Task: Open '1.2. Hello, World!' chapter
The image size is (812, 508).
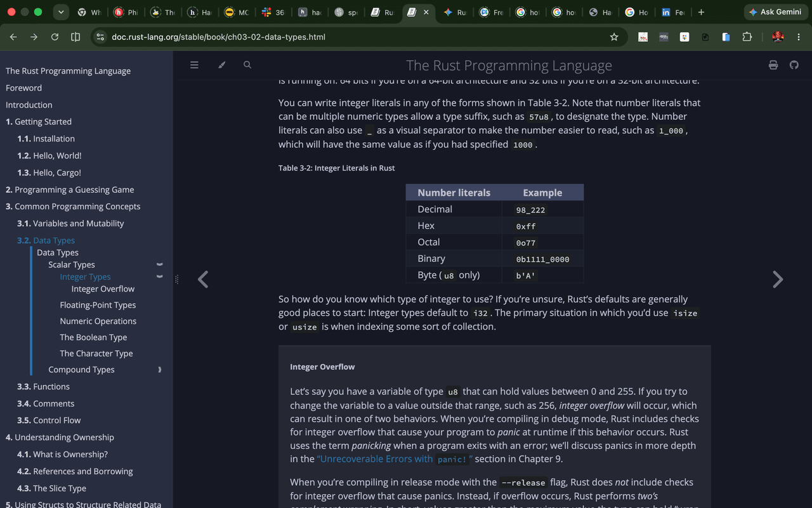Action: tap(49, 155)
